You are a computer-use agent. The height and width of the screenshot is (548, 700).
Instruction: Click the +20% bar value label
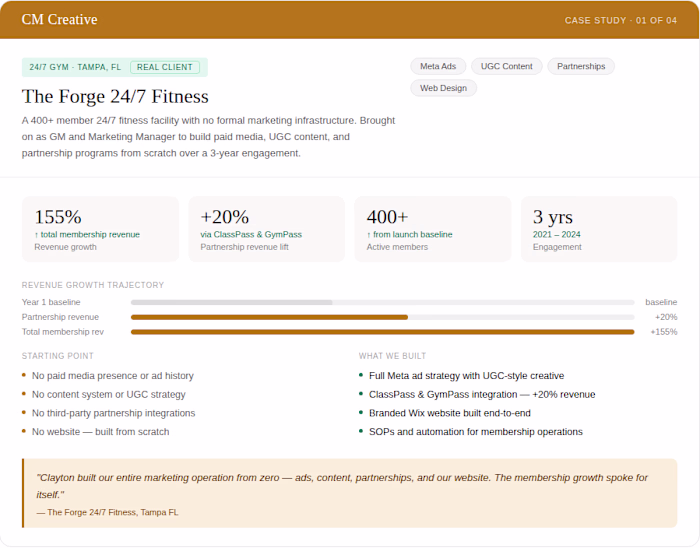tap(666, 317)
